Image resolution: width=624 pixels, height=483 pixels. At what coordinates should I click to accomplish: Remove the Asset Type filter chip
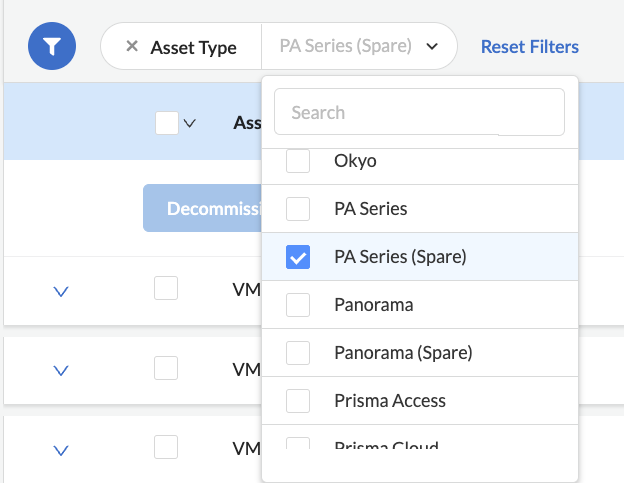coord(132,46)
